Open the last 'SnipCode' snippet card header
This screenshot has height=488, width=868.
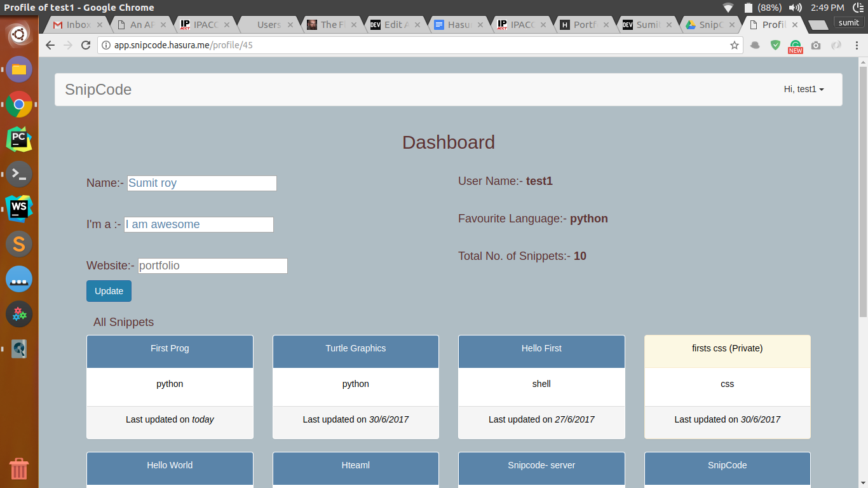tap(728, 468)
